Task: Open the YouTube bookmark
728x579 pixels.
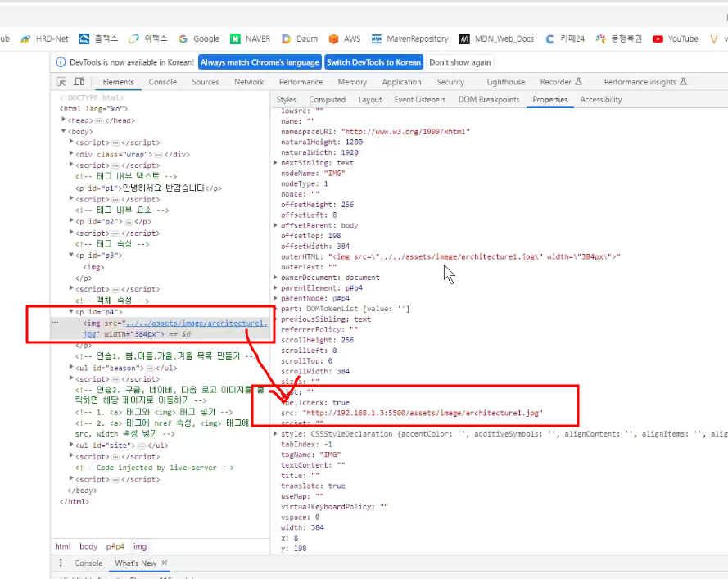Action: pos(675,39)
